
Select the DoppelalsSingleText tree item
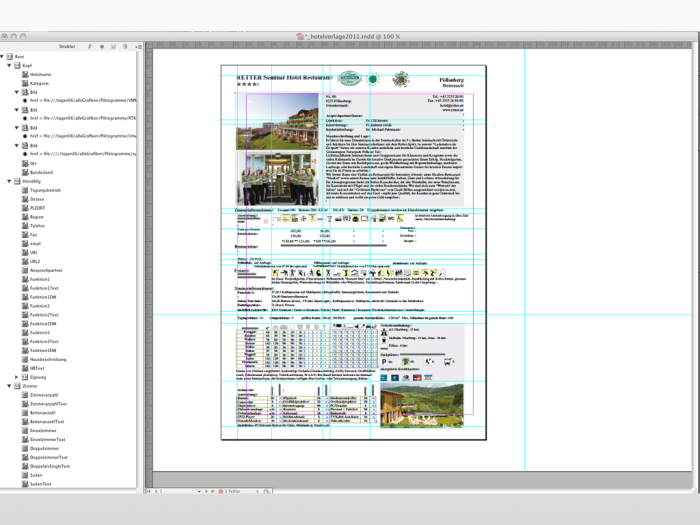click(x=50, y=467)
